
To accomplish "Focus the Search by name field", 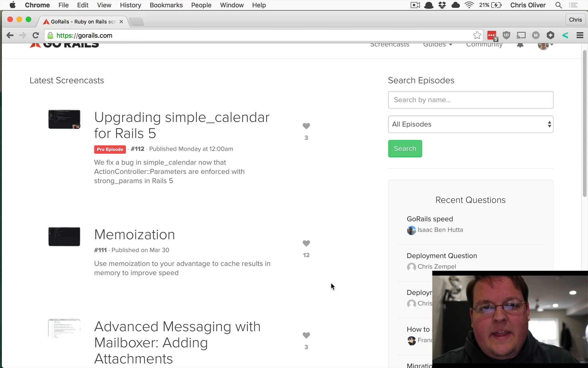I will (470, 100).
